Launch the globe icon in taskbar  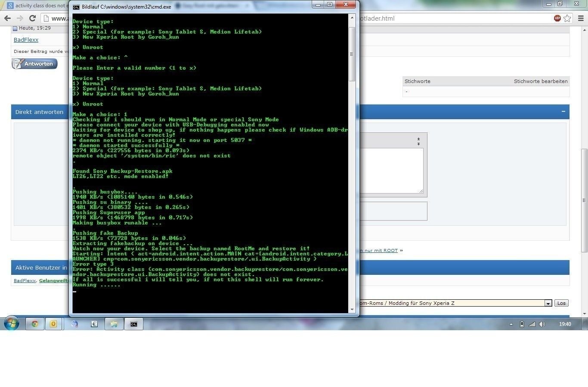tap(74, 324)
